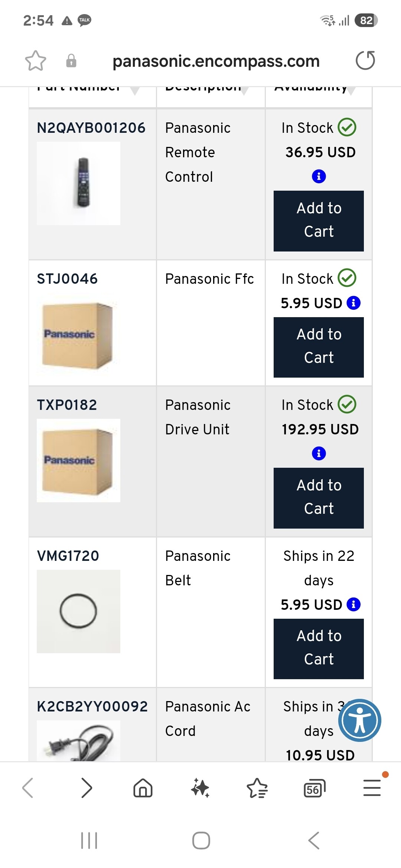The height and width of the screenshot is (868, 401).
Task: Tap the browser home icon
Action: [143, 788]
